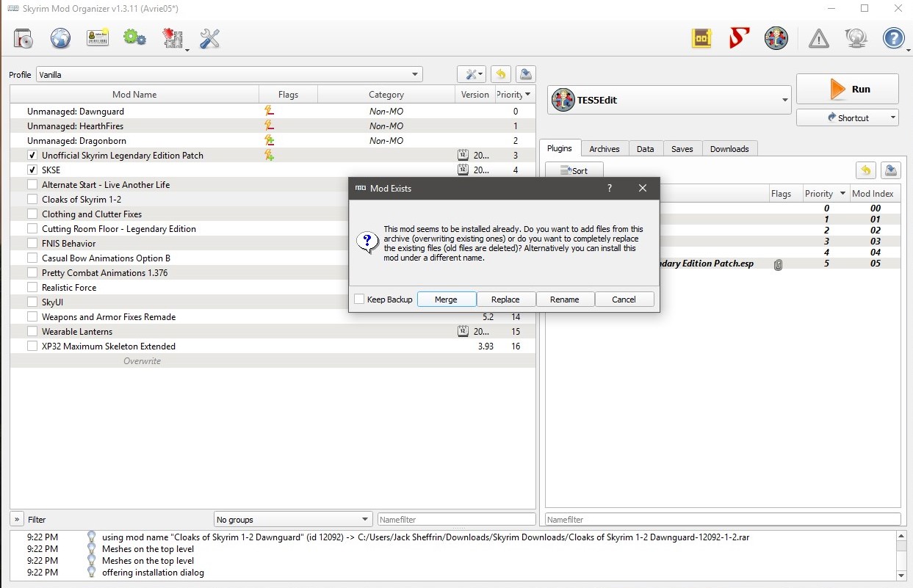Image resolution: width=913 pixels, height=588 pixels.
Task: Open the Nexus globe browser icon
Action: click(x=61, y=38)
